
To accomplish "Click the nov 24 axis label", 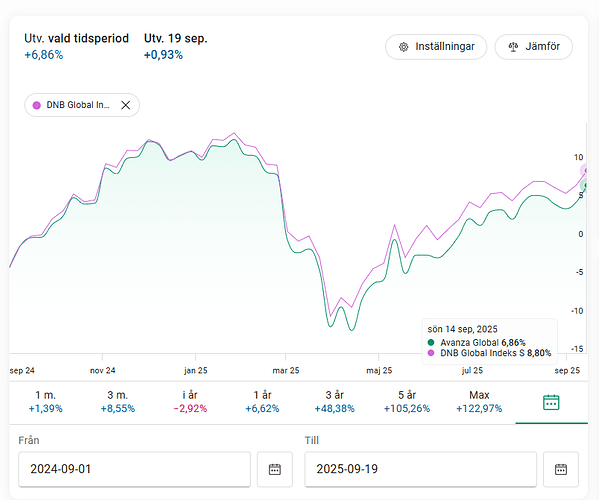I will pos(102,371).
